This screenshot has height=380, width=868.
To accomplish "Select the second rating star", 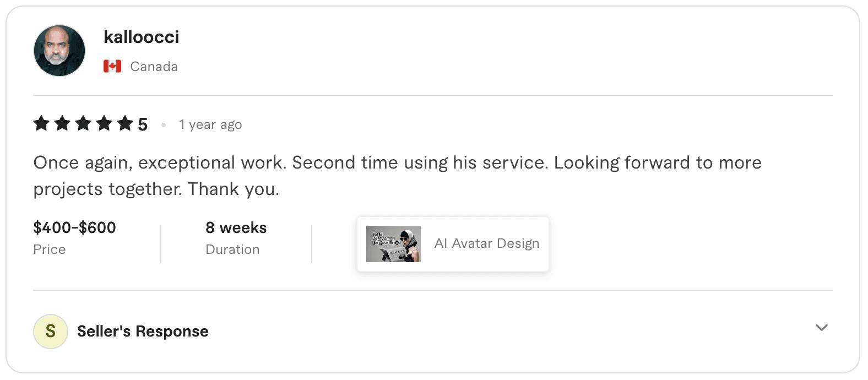I will pyautogui.click(x=62, y=123).
